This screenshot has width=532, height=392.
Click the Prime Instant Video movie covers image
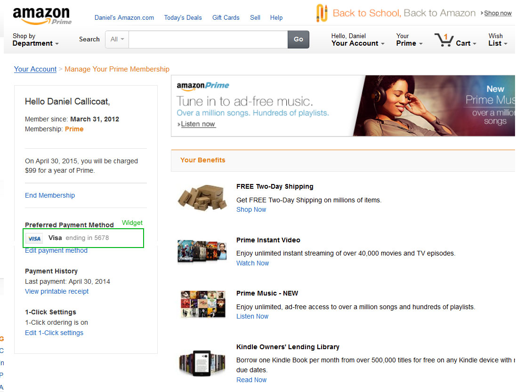tap(202, 251)
